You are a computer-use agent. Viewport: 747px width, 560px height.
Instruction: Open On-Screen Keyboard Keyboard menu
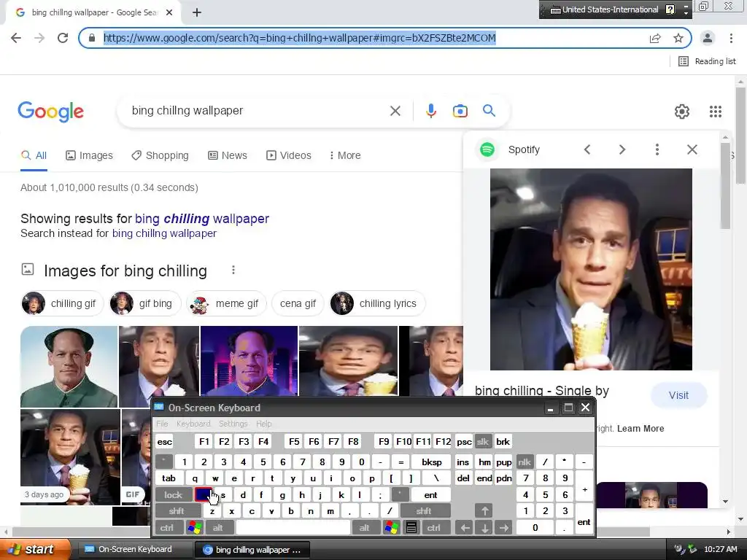[193, 424]
